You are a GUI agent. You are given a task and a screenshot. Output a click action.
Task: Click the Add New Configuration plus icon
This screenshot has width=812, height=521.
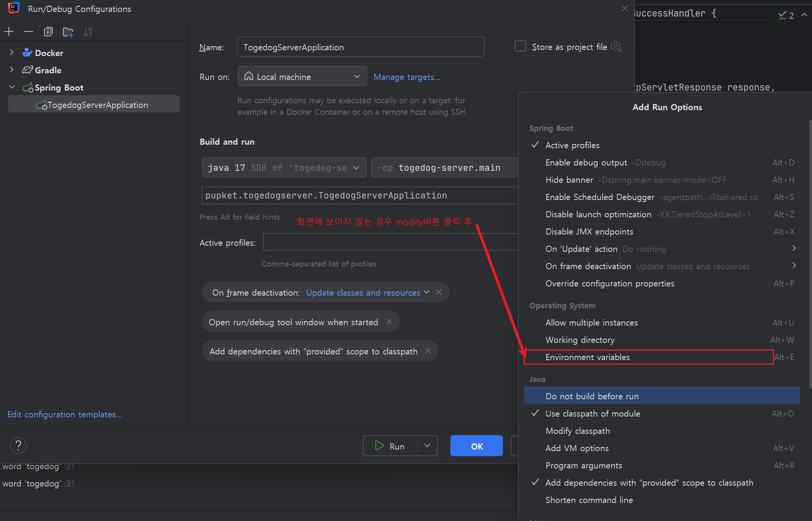[9, 32]
